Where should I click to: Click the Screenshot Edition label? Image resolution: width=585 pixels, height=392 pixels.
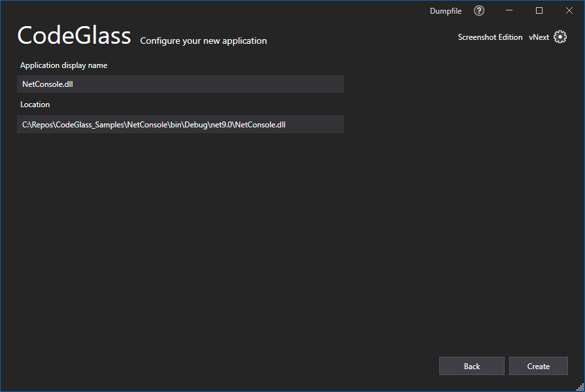pyautogui.click(x=490, y=37)
